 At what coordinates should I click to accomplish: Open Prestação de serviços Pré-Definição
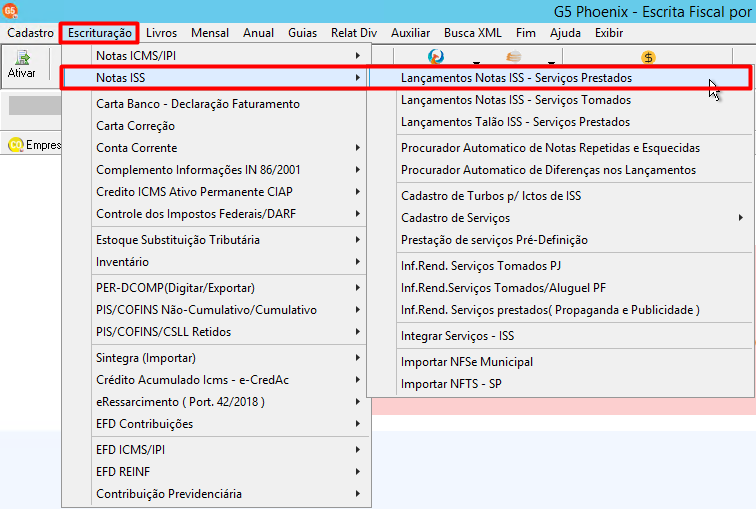[x=560, y=240]
